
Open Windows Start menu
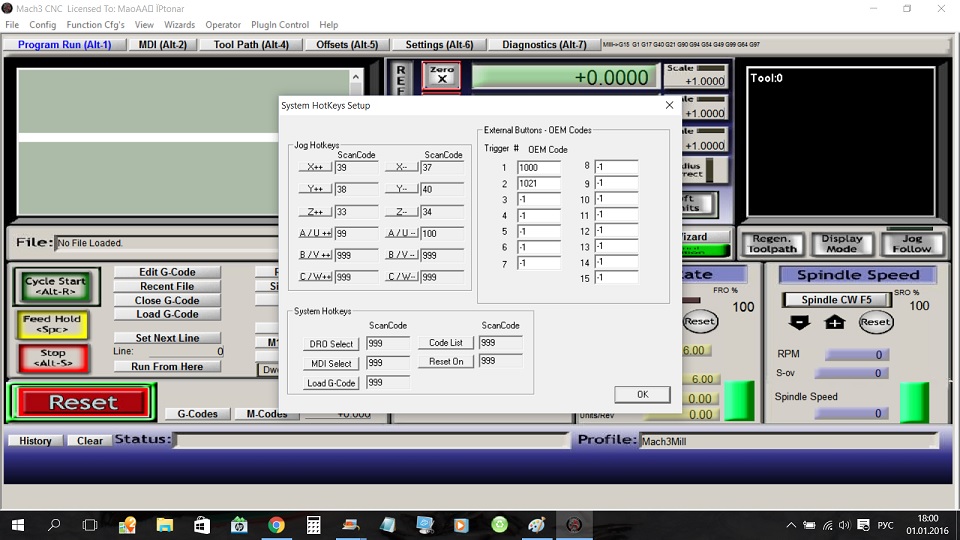(x=18, y=525)
